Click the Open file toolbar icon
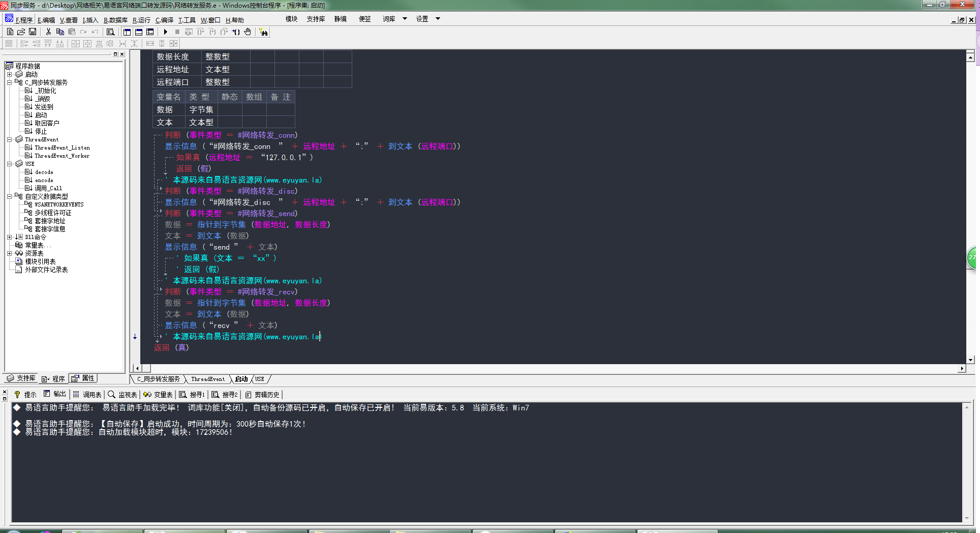This screenshot has height=533, width=980. tap(21, 32)
